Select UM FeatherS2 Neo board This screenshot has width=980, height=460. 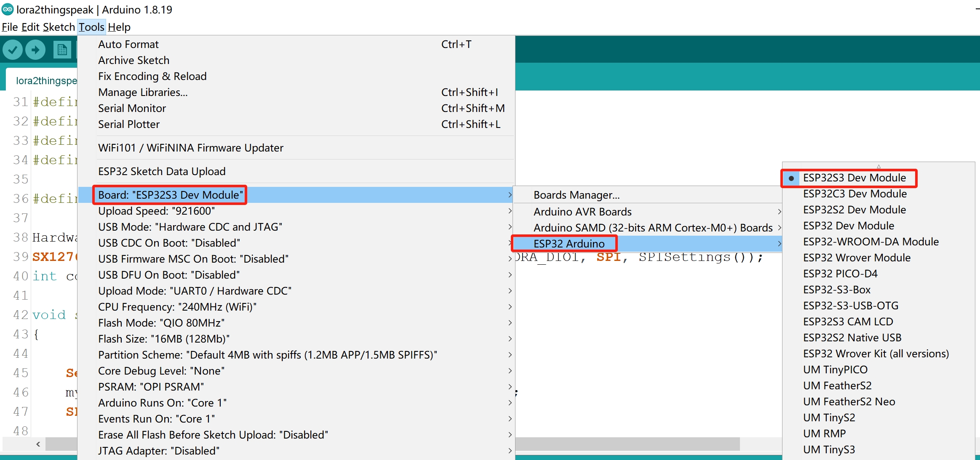point(879,402)
